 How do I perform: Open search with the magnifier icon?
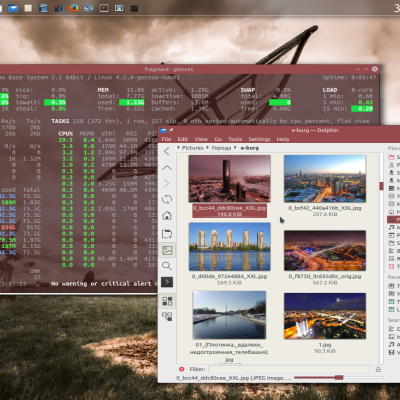167,266
